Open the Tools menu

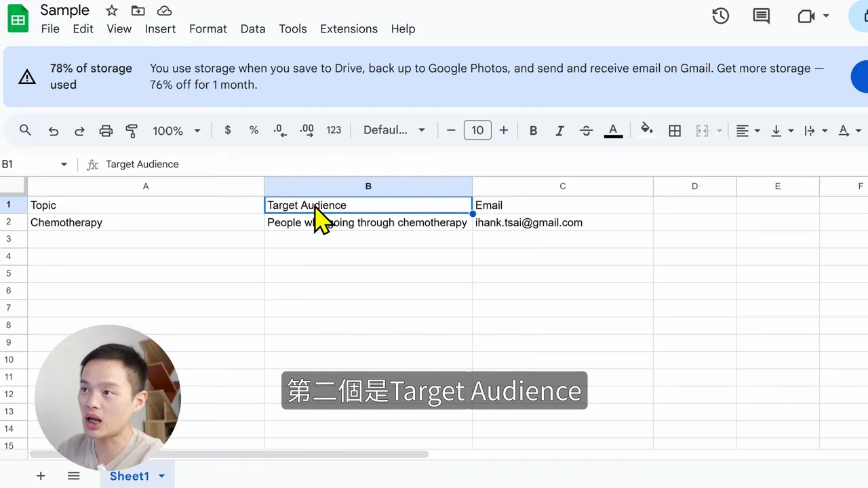[x=293, y=28]
